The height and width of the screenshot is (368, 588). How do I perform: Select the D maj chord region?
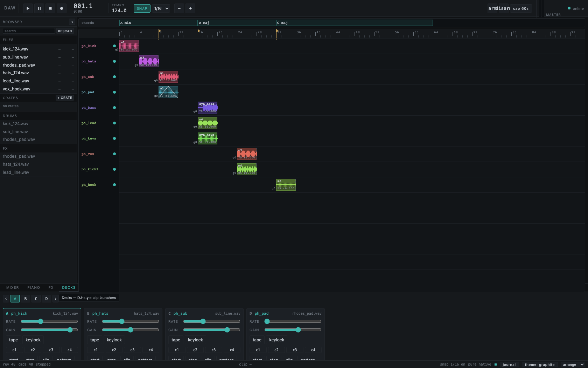(x=237, y=23)
